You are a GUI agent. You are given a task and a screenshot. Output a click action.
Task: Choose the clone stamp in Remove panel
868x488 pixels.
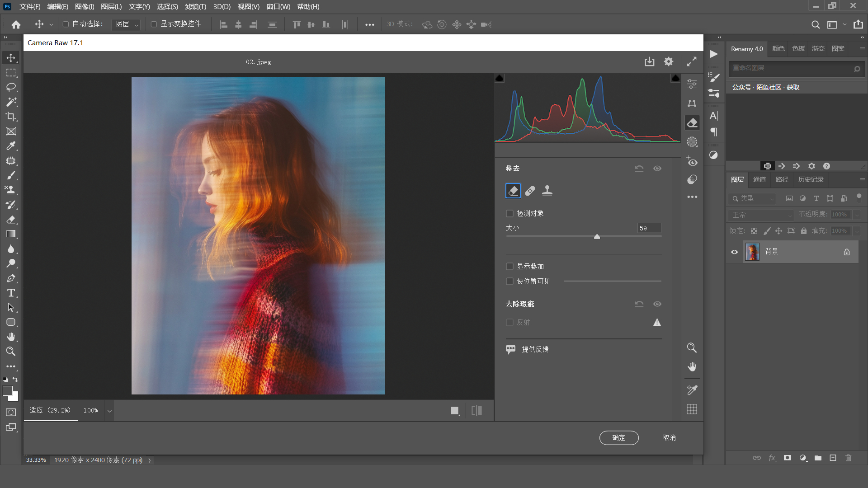(547, 191)
